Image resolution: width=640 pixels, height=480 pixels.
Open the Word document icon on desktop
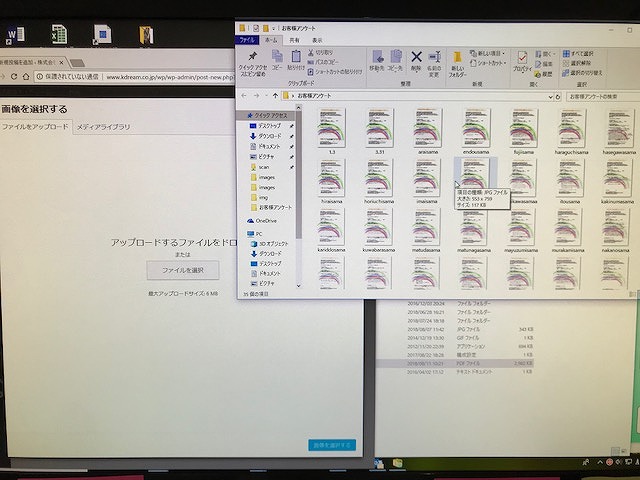tap(16, 34)
